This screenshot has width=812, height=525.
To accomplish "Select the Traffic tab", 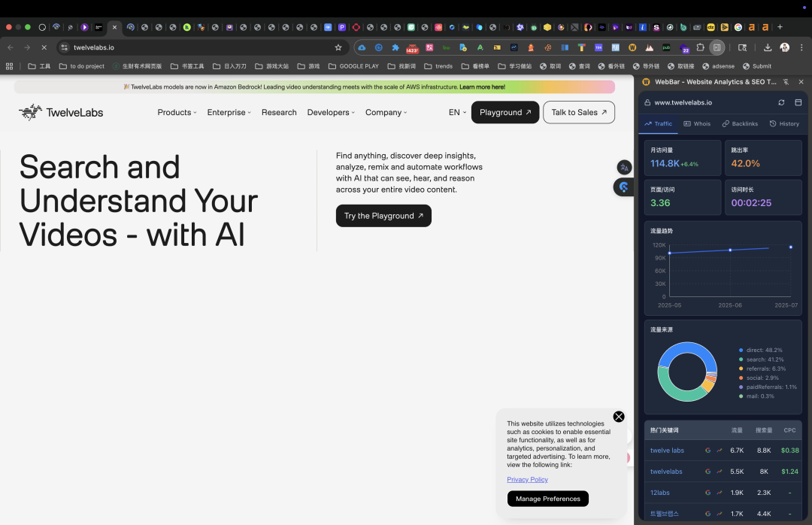I will [x=658, y=124].
